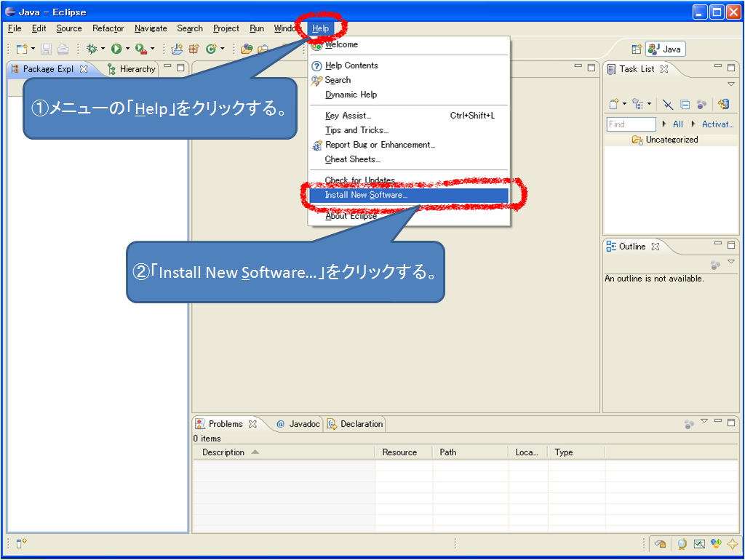Click the New Java Project icon
The height and width of the screenshot is (560, 745).
[x=178, y=49]
